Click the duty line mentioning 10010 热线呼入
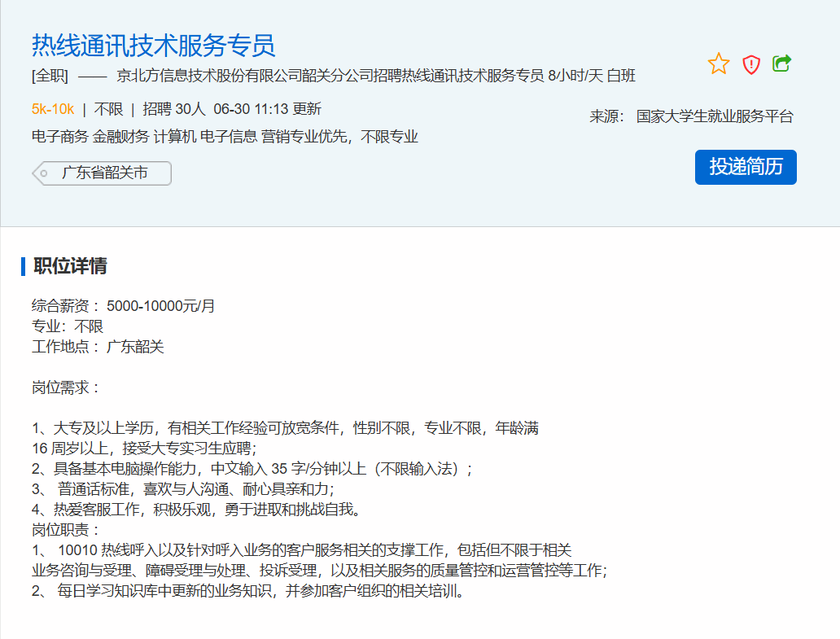The height and width of the screenshot is (639, 840). click(x=301, y=550)
